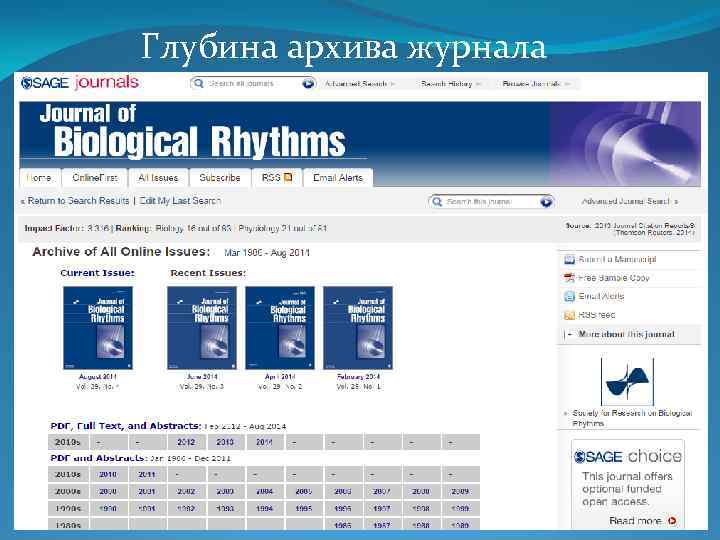
Task: Open year 2012 in full text archive
Action: (x=186, y=442)
